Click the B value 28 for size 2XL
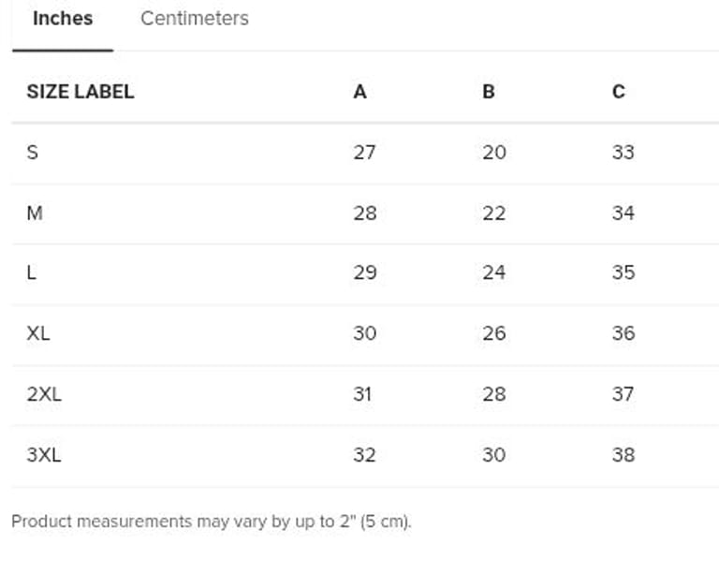The image size is (719, 588). point(493,394)
